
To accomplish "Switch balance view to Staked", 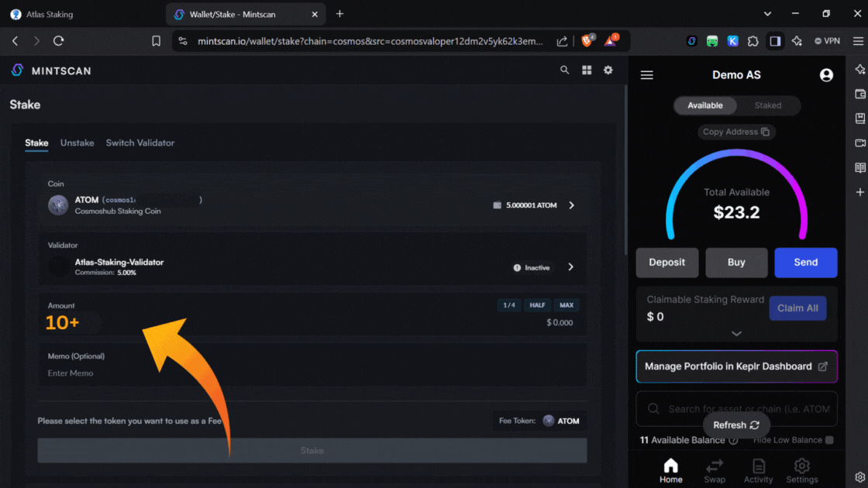I will (768, 105).
